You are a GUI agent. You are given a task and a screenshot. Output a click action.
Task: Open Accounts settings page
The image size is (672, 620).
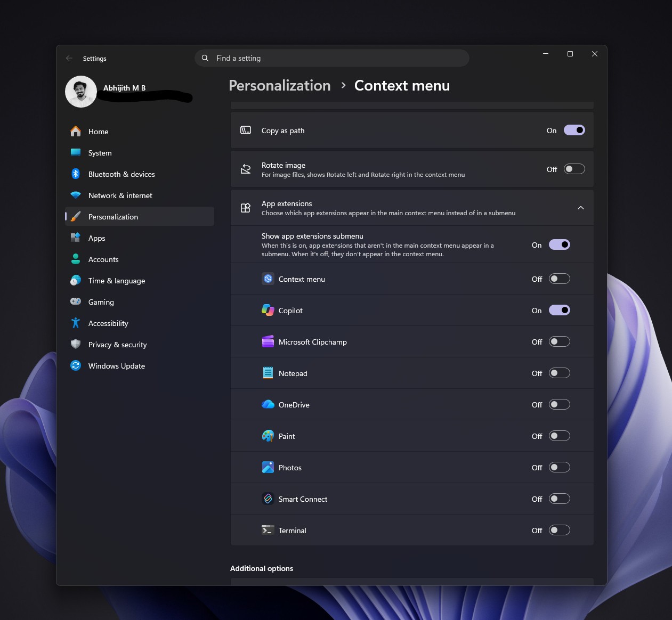tap(140, 259)
